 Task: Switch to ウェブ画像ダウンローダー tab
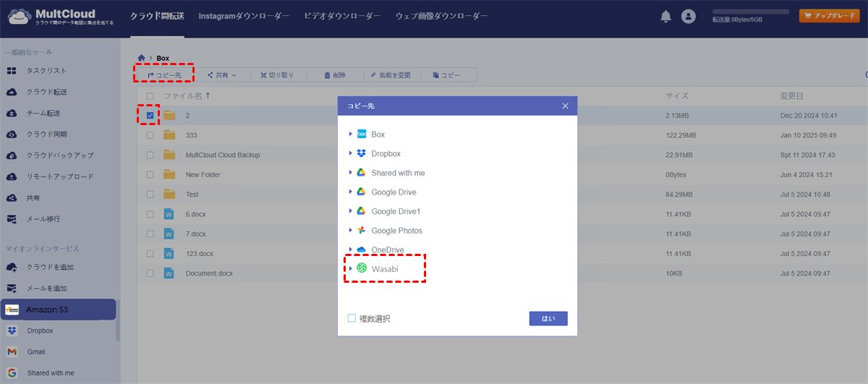[x=441, y=16]
